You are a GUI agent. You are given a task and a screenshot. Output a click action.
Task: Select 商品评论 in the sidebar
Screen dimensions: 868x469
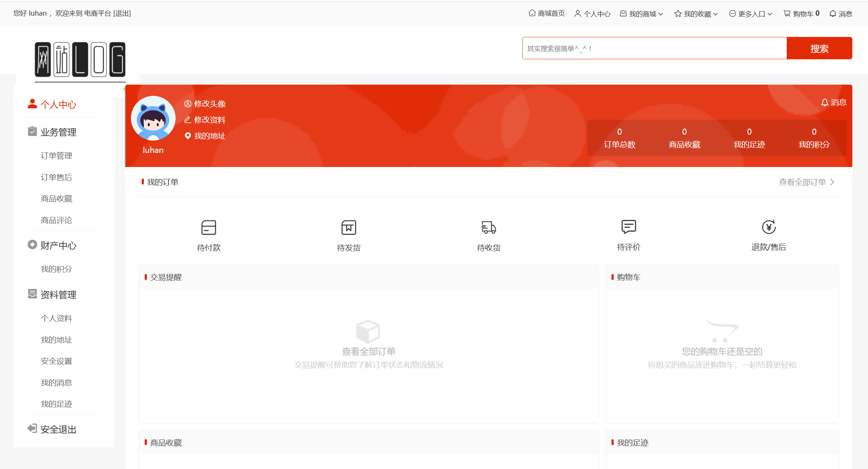tap(56, 220)
